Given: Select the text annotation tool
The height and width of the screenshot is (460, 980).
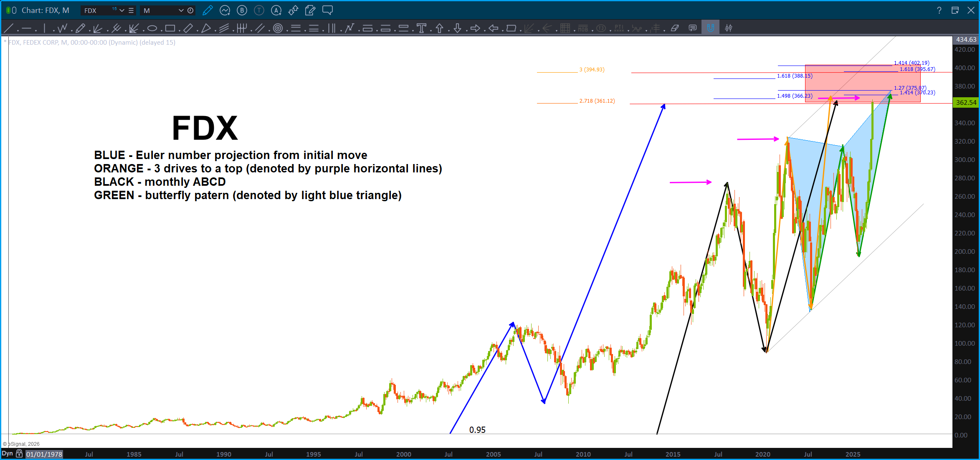Looking at the screenshot, I should click(421, 28).
